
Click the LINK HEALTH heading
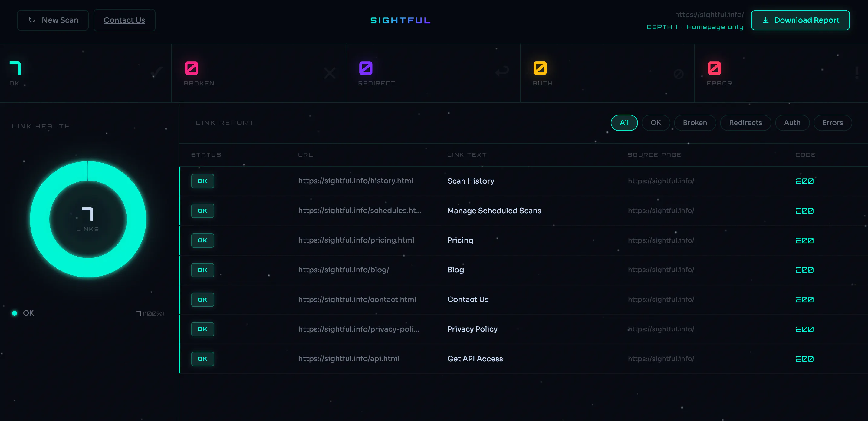coord(41,127)
